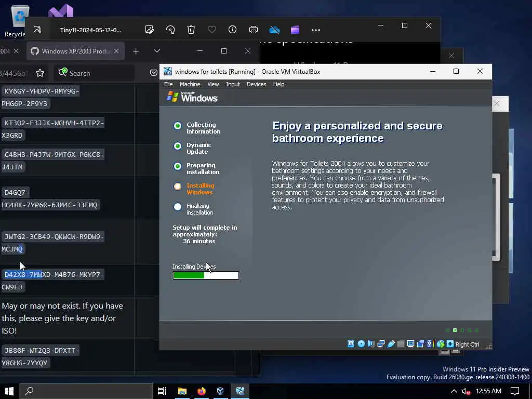Show hidden system tray icons chevron
The width and height of the screenshot is (532, 399).
pyautogui.click(x=454, y=391)
